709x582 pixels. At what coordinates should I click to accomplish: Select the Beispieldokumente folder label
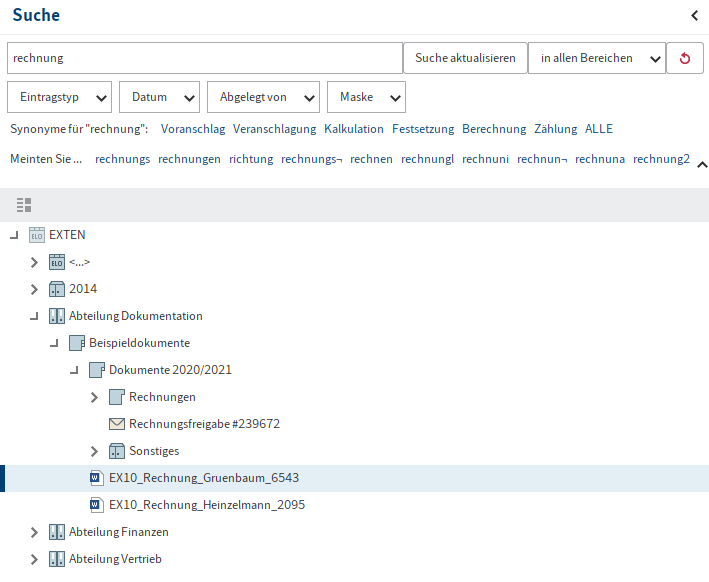139,343
